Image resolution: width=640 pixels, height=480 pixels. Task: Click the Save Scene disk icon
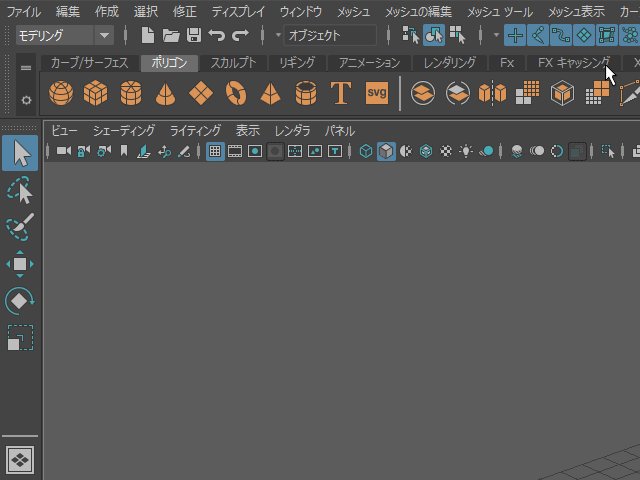click(x=194, y=36)
